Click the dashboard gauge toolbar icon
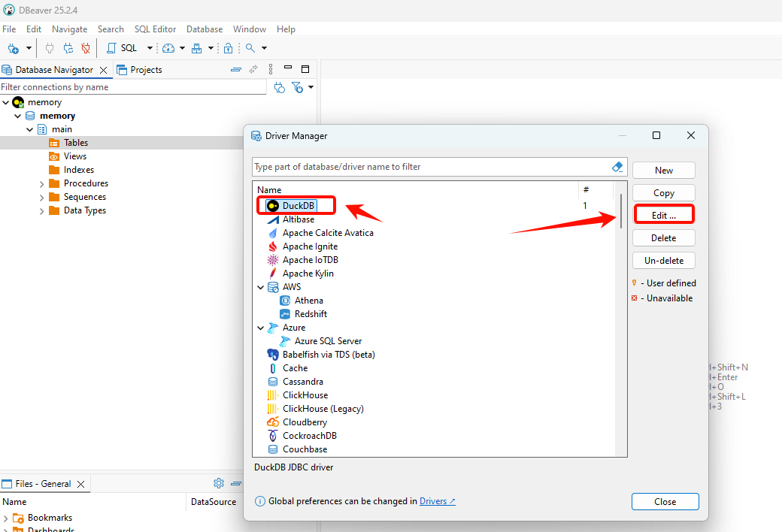The width and height of the screenshot is (782, 532). coord(168,48)
